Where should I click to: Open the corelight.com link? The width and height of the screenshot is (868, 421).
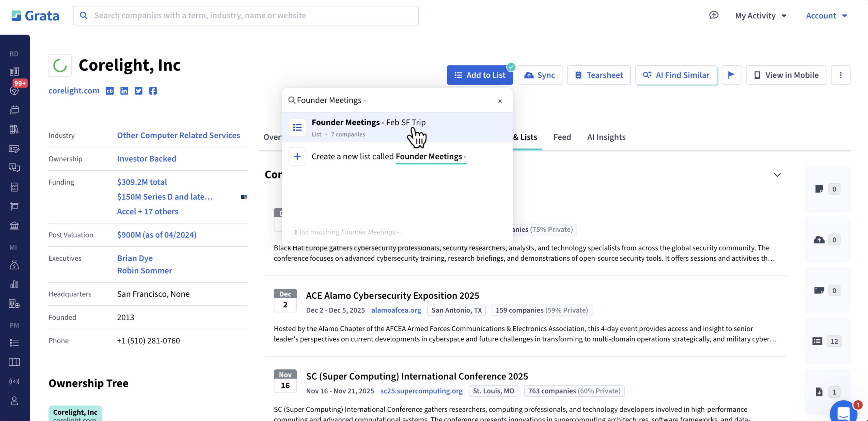tap(74, 91)
